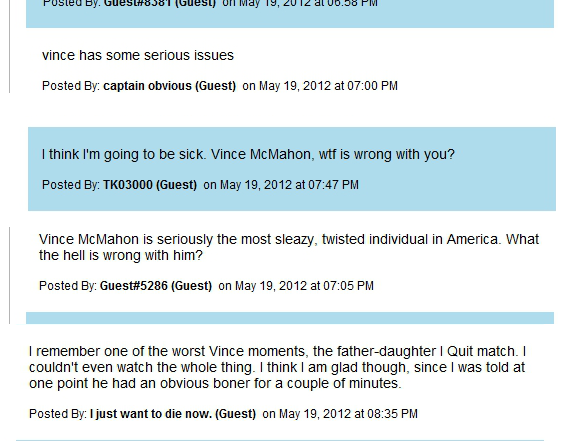576x441 pixels.
Task: Open TK03000 (Guest) poster profile
Action: tap(150, 184)
